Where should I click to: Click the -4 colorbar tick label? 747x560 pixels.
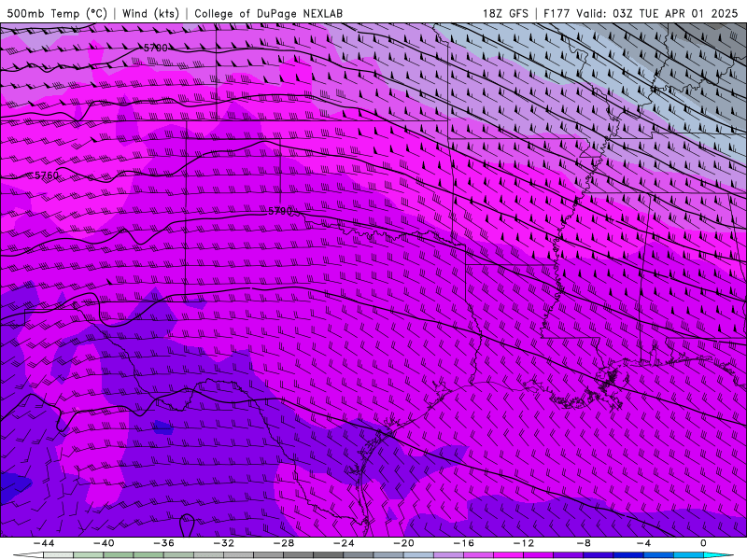pos(643,543)
